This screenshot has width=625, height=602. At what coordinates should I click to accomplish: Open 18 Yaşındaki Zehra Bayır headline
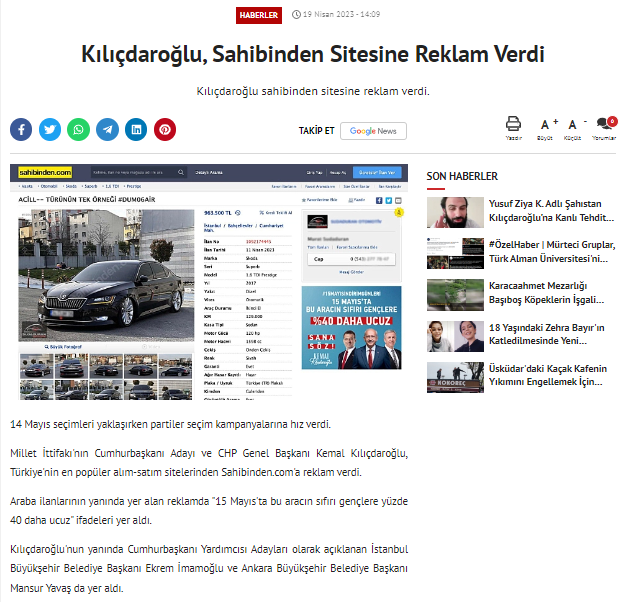coord(546,334)
